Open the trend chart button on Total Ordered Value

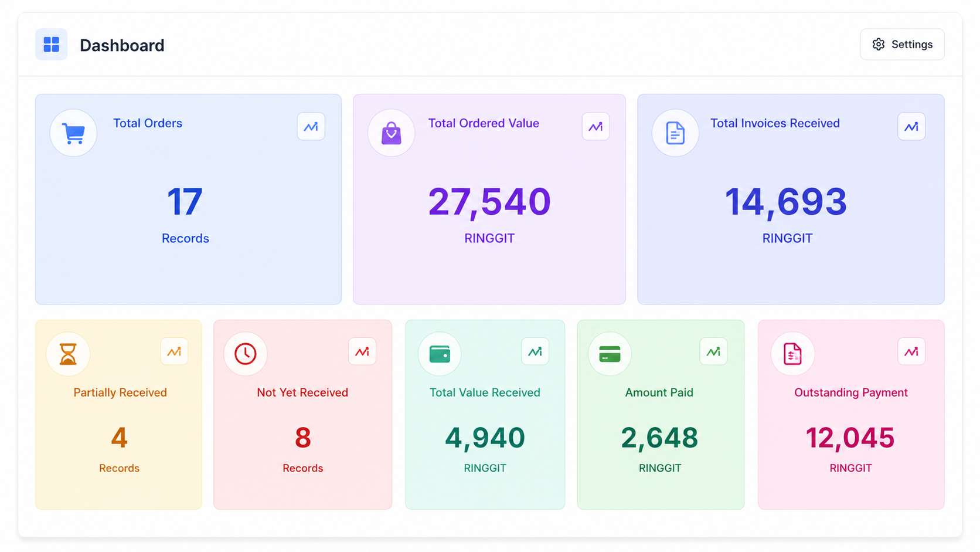(x=596, y=127)
